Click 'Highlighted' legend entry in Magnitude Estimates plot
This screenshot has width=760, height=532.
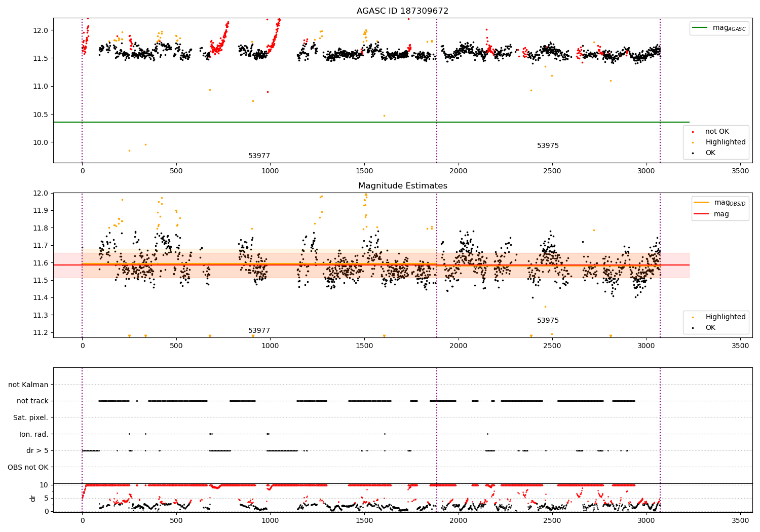[x=725, y=317]
